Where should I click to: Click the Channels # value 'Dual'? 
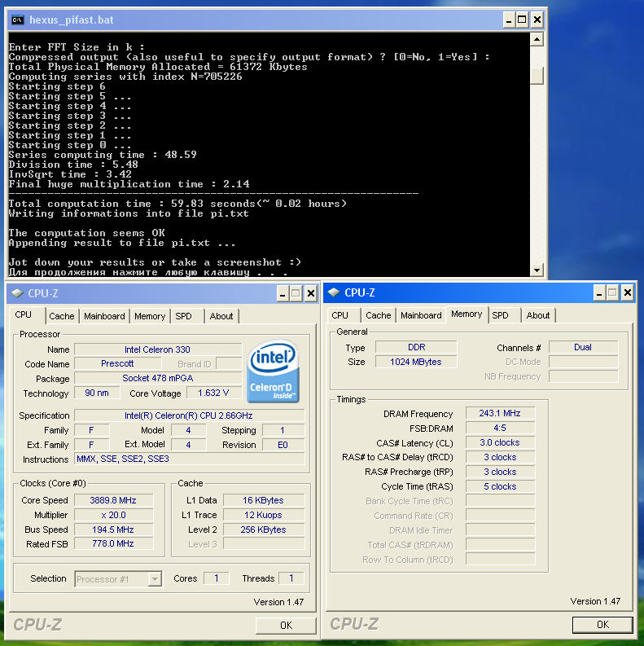[583, 347]
